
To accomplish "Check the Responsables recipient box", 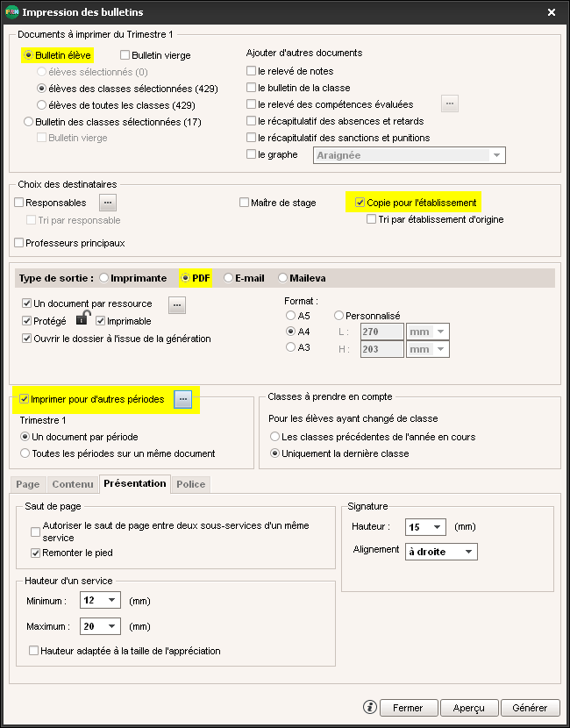I will (x=50, y=203).
